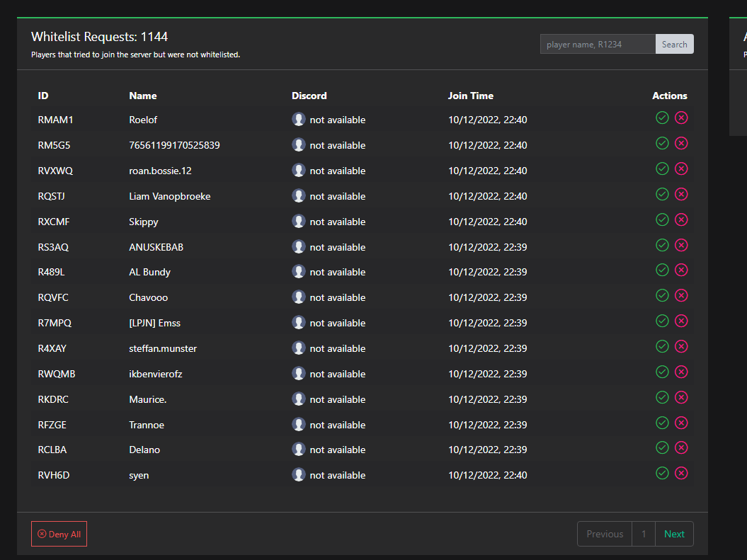Deny request from Delano
Image resolution: width=747 pixels, height=560 pixels.
681,447
